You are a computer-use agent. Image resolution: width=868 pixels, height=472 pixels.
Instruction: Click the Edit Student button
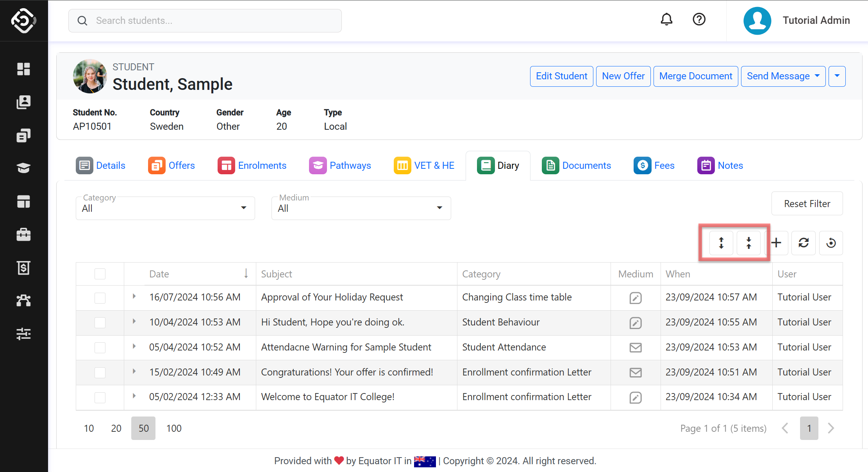pyautogui.click(x=561, y=76)
